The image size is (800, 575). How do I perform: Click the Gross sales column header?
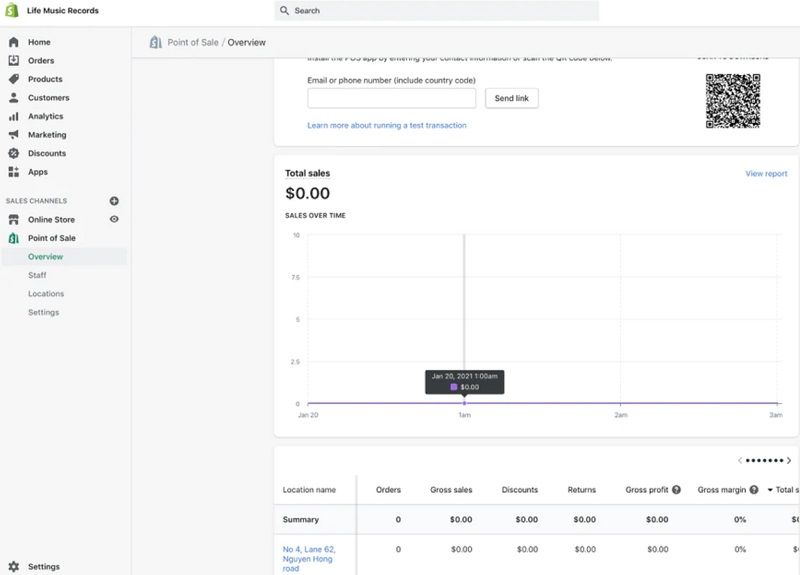coord(451,489)
